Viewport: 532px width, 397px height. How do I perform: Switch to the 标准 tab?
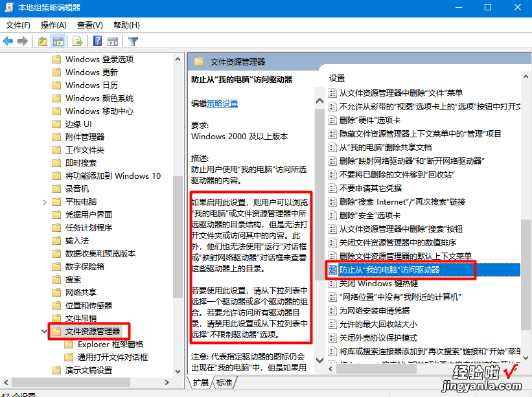click(224, 383)
